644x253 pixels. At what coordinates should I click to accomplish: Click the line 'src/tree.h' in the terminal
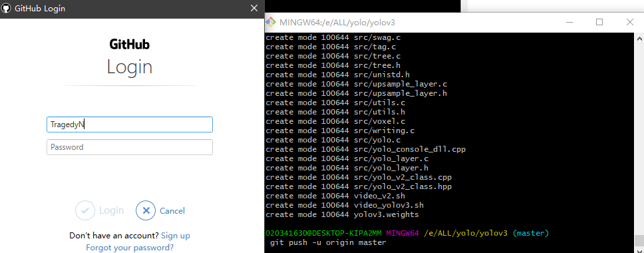coord(333,65)
